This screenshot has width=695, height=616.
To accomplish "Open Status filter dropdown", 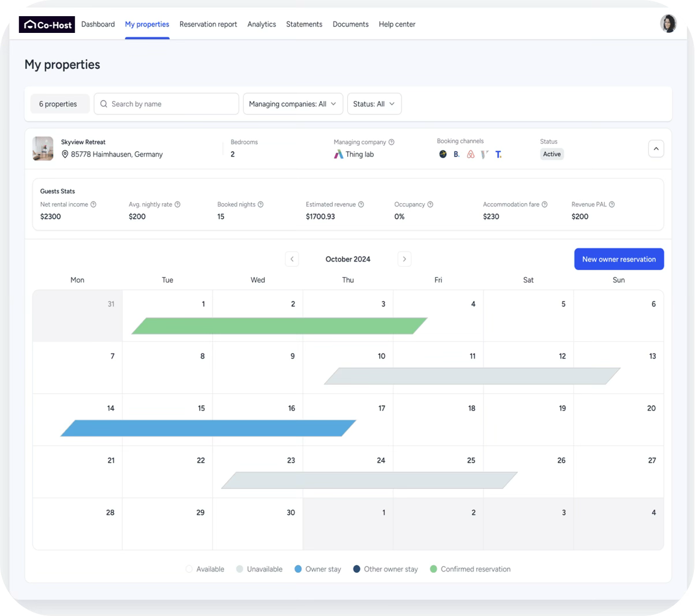I will click(x=374, y=104).
